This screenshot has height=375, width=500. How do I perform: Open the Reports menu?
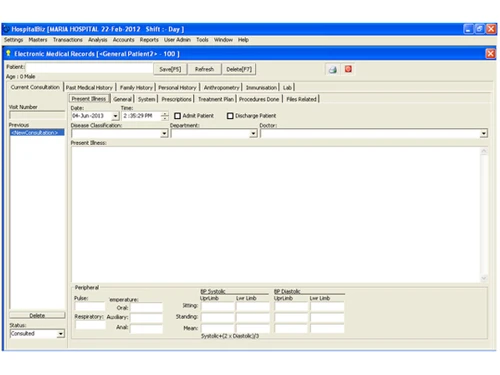coord(149,40)
